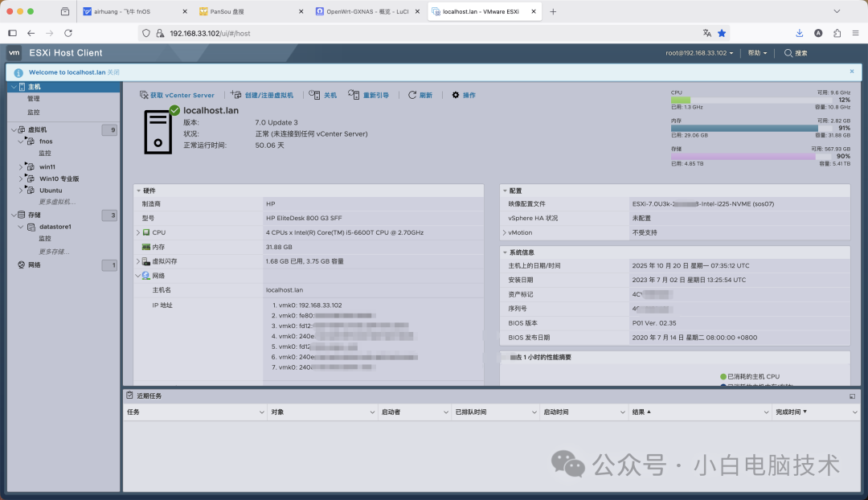
Task: Click the 存储 storage usage bar
Action: click(x=751, y=157)
